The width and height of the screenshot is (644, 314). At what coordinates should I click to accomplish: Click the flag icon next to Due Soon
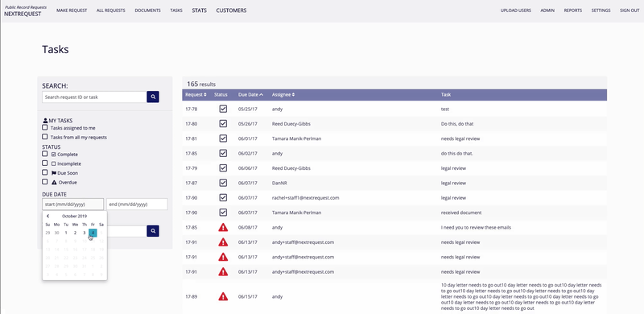[x=54, y=173]
